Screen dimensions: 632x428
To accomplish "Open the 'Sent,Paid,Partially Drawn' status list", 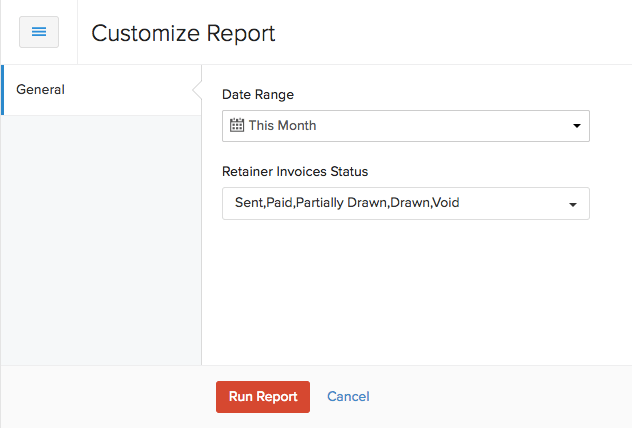I will (x=405, y=203).
